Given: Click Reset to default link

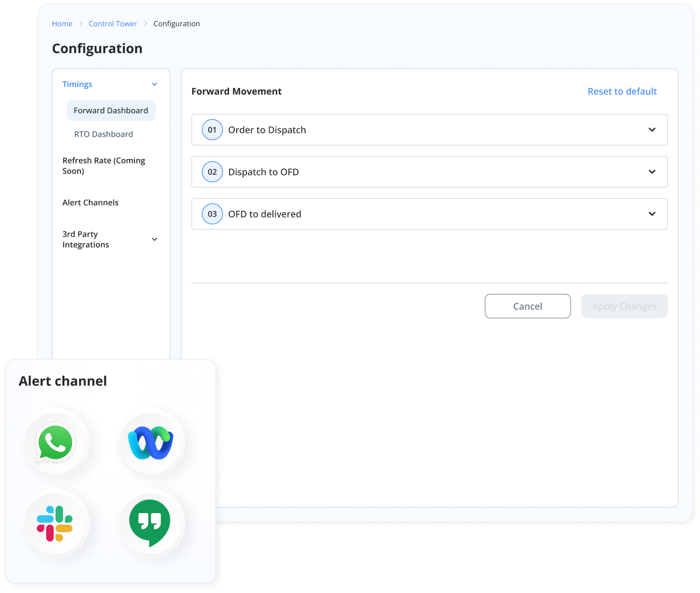Looking at the screenshot, I should point(622,91).
